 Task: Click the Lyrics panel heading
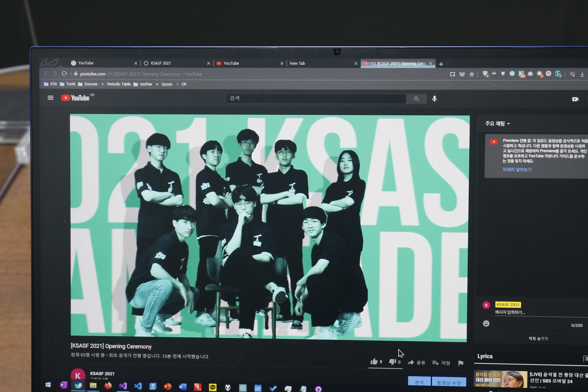point(485,356)
